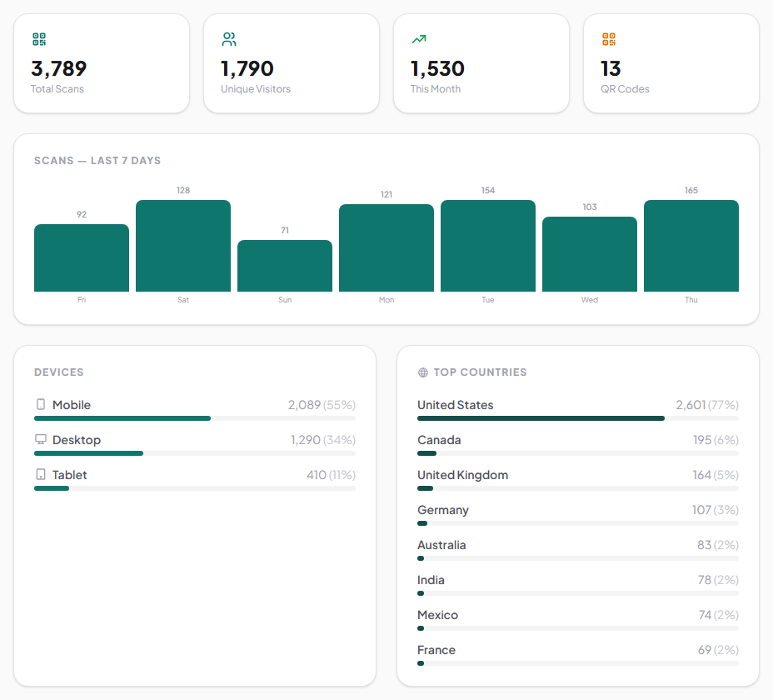Screen dimensions: 773x700
Task: Click the 1,790 unique visitors value
Action: [247, 68]
